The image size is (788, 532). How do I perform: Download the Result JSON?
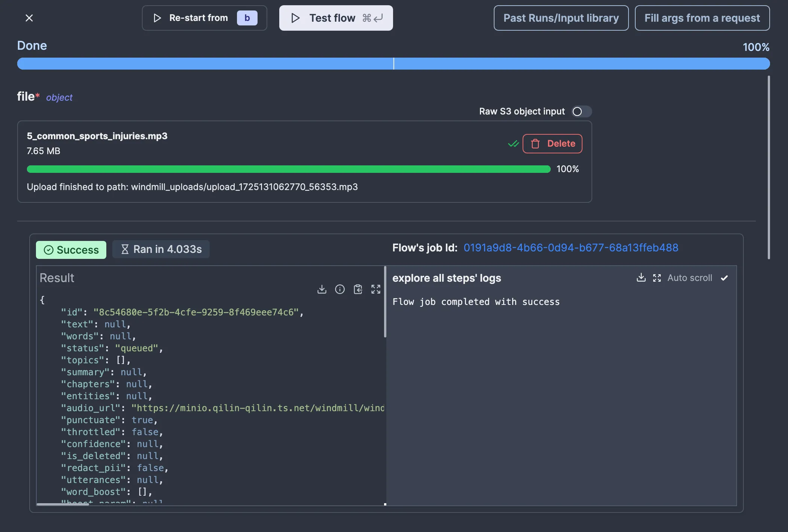(x=322, y=289)
